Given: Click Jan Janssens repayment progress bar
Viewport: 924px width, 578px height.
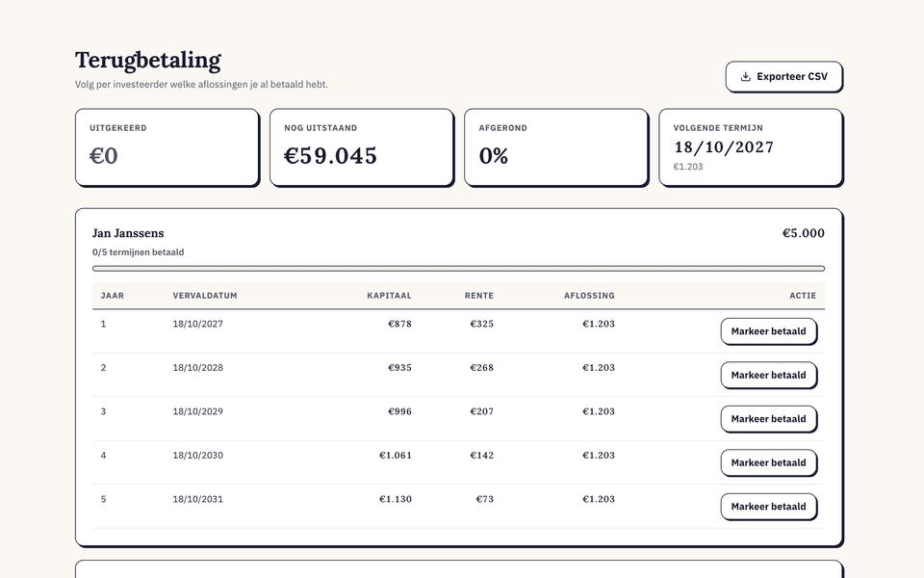Looking at the screenshot, I should [458, 269].
